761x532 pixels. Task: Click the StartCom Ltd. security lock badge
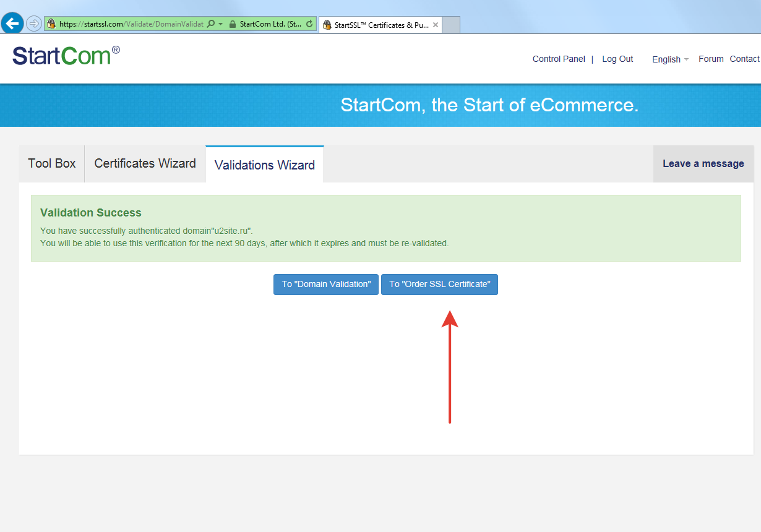click(265, 24)
